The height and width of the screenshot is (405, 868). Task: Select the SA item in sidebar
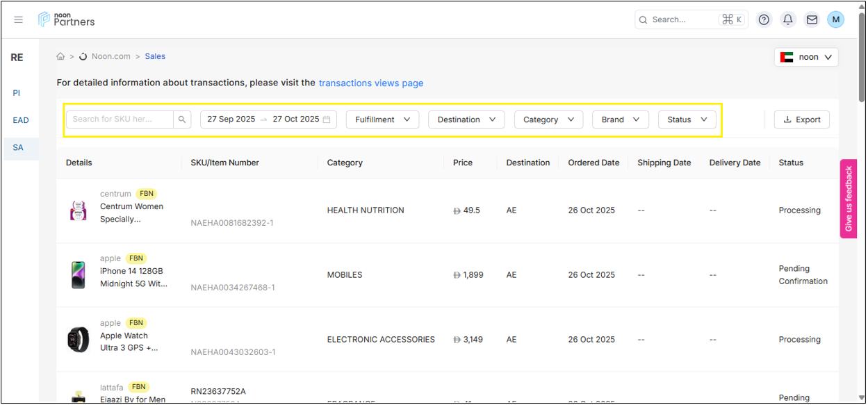point(18,147)
